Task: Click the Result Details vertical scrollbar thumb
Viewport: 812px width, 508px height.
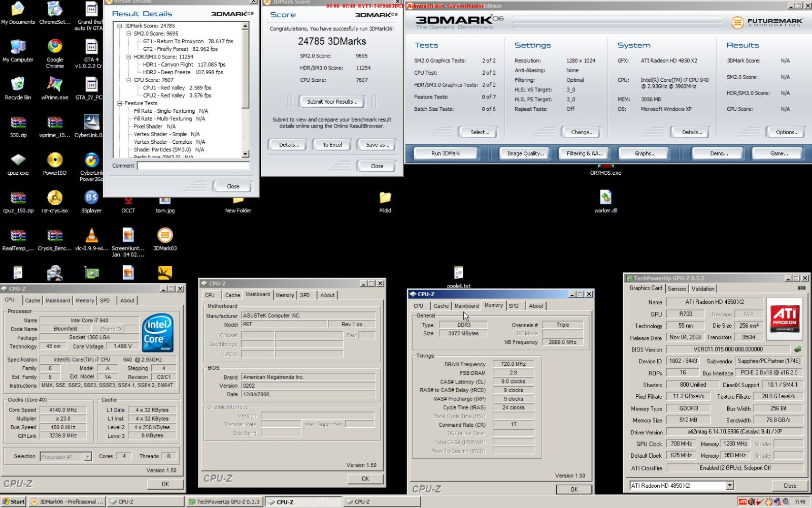Action: coord(245,69)
